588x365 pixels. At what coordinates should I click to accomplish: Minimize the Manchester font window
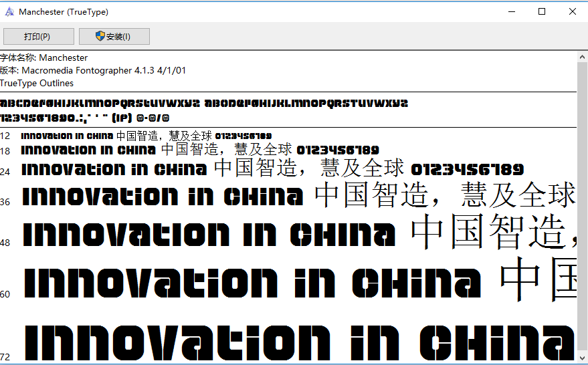512,11
